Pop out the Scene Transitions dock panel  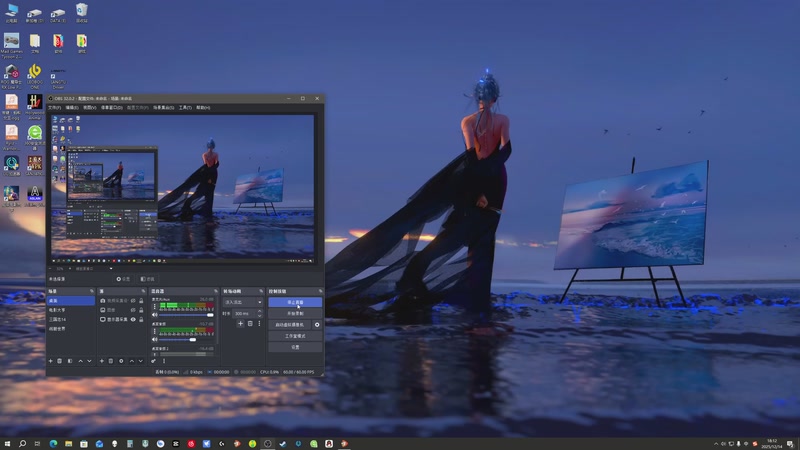(261, 291)
